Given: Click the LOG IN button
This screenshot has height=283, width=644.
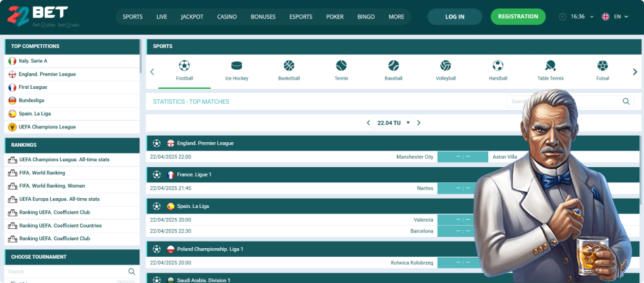Looking at the screenshot, I should point(455,17).
